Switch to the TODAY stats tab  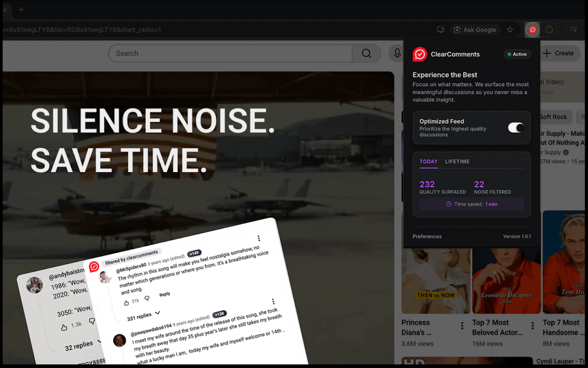coord(429,162)
